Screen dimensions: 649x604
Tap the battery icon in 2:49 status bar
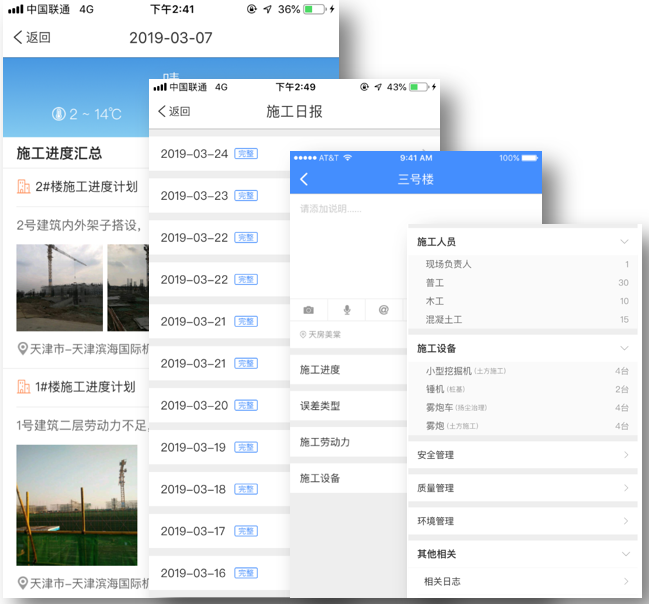pyautogui.click(x=419, y=87)
